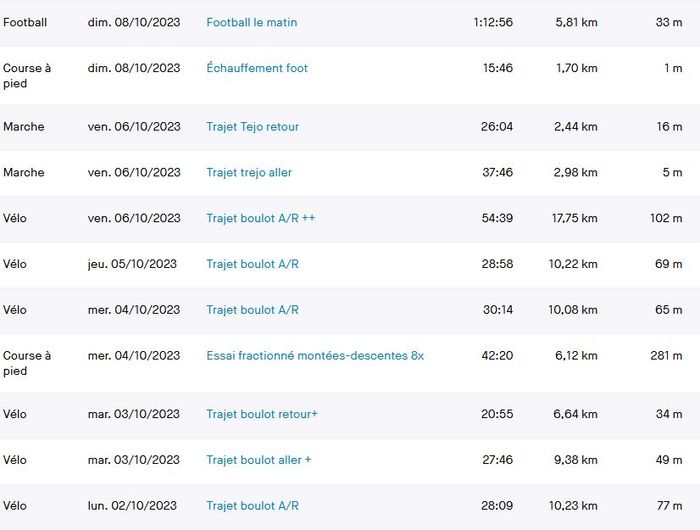Open Trajet boulot A/R from 05/10/2023
Image resolution: width=700 pixels, height=530 pixels.
[x=252, y=264]
